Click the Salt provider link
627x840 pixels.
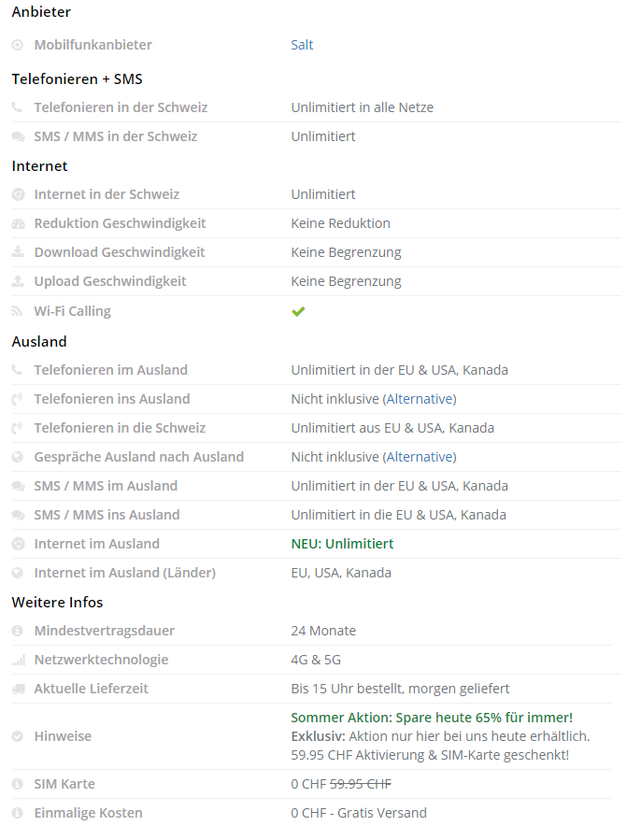coord(302,45)
